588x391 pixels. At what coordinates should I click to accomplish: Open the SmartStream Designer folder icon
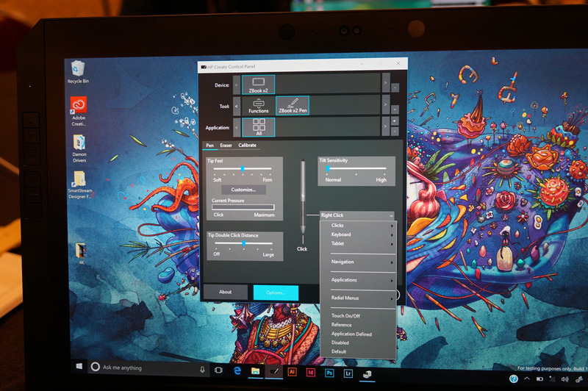click(x=79, y=184)
